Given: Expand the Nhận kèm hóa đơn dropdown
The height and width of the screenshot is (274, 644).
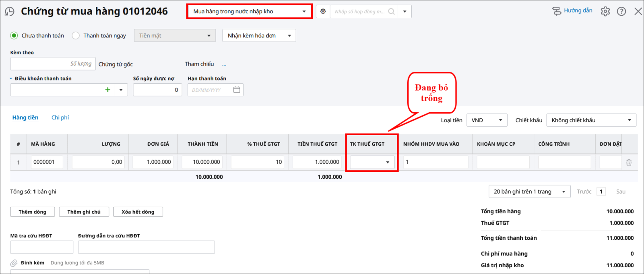Looking at the screenshot, I should (259, 36).
